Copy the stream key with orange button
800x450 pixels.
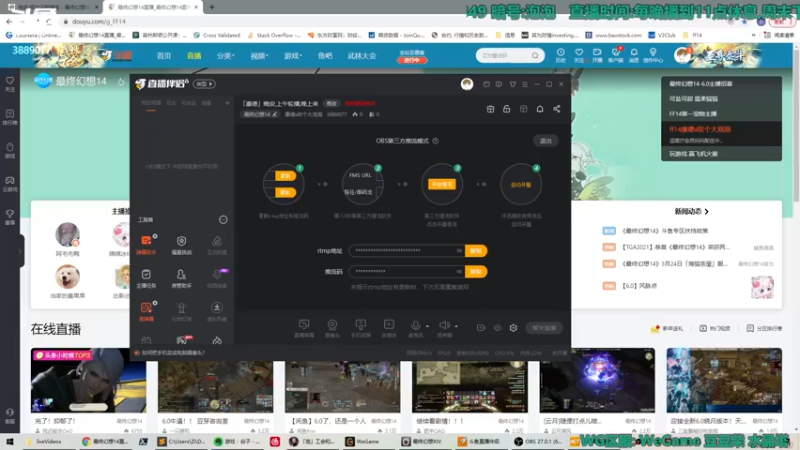476,271
